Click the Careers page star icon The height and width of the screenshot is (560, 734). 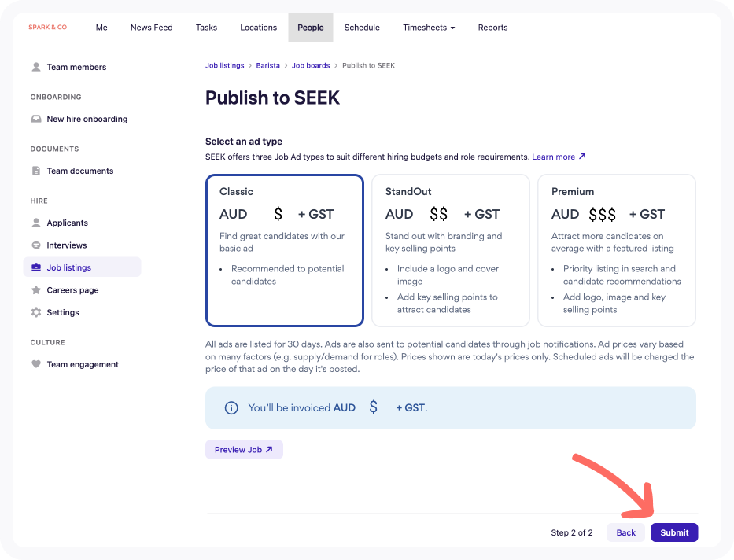(x=36, y=290)
